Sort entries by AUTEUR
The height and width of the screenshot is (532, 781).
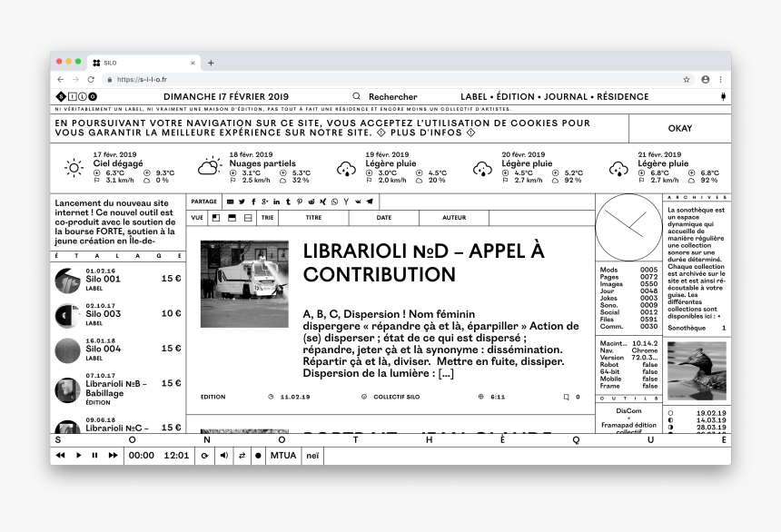pyautogui.click(x=455, y=218)
